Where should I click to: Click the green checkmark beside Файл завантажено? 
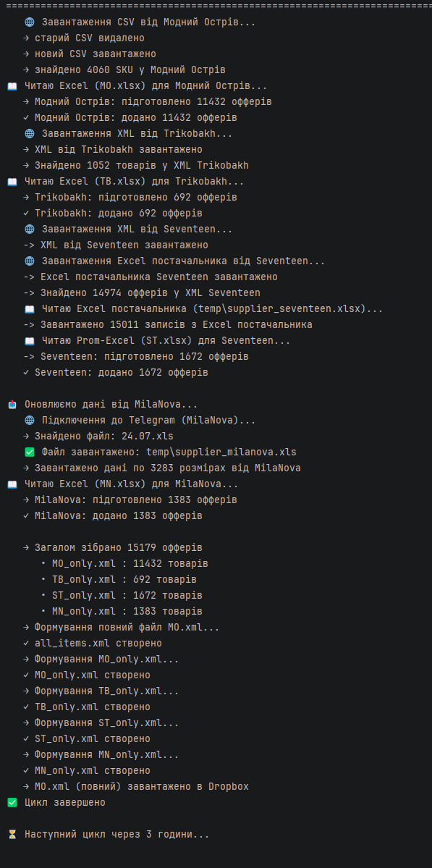tap(30, 452)
